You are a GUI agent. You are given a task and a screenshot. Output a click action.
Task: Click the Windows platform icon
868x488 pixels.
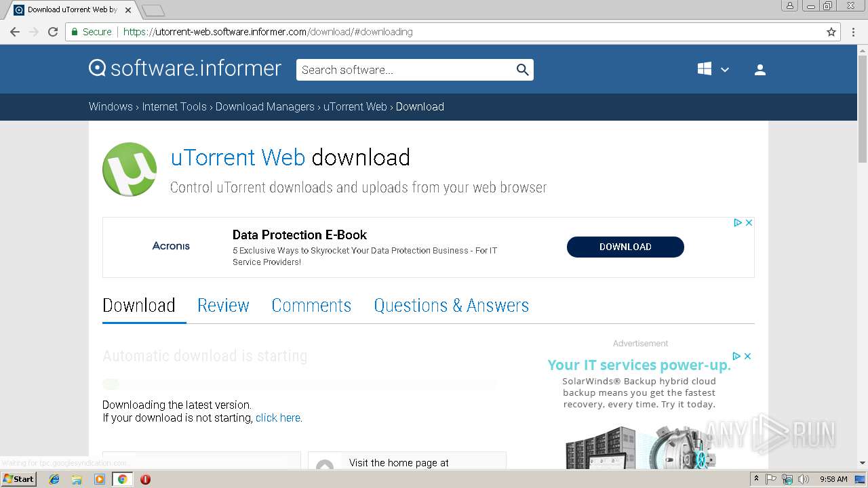(705, 69)
